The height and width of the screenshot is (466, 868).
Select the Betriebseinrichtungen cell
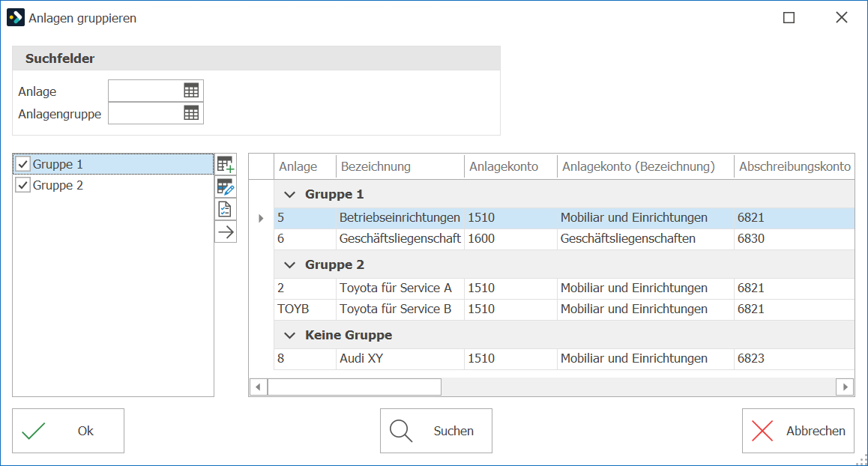coord(400,218)
